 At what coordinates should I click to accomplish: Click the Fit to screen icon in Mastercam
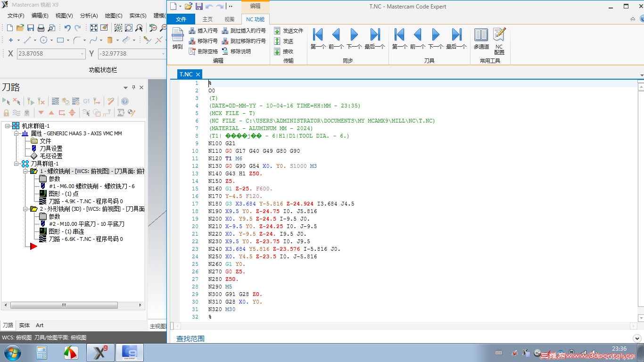tap(94, 28)
